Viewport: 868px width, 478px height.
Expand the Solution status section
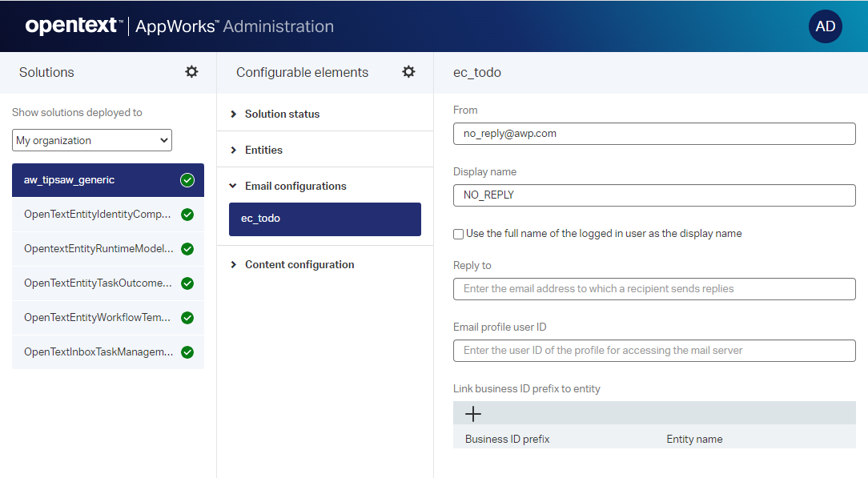coord(282,114)
